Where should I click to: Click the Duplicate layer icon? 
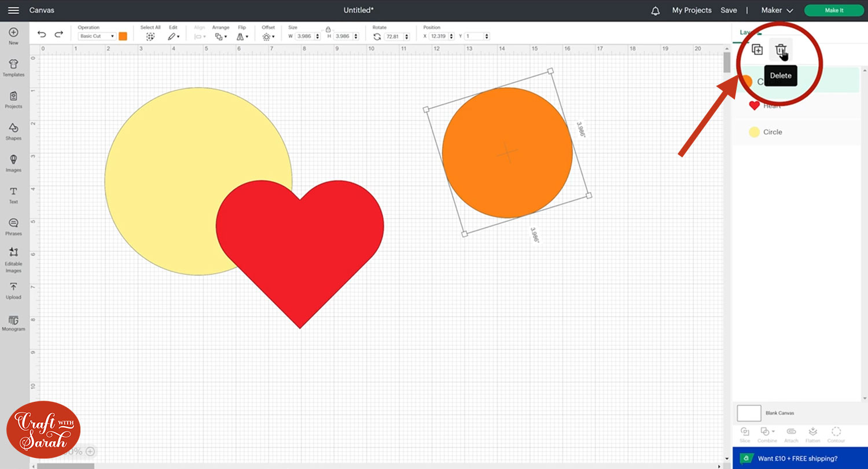757,50
